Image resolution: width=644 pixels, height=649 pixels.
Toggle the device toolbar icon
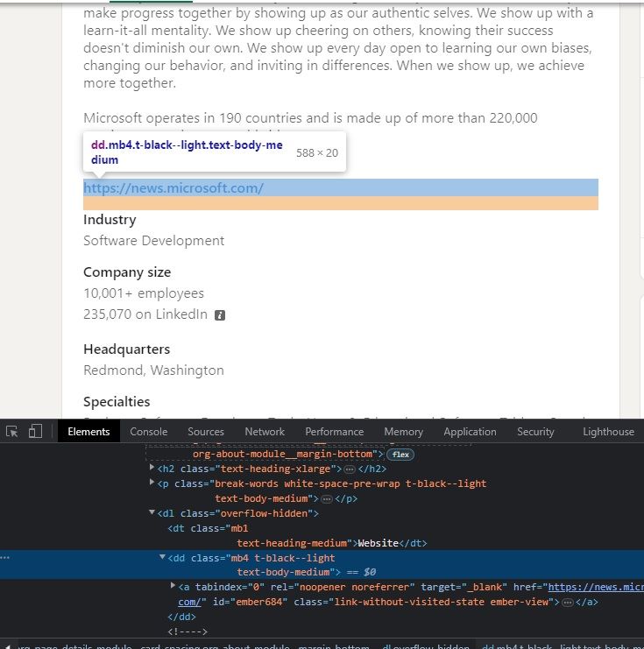pyautogui.click(x=35, y=431)
